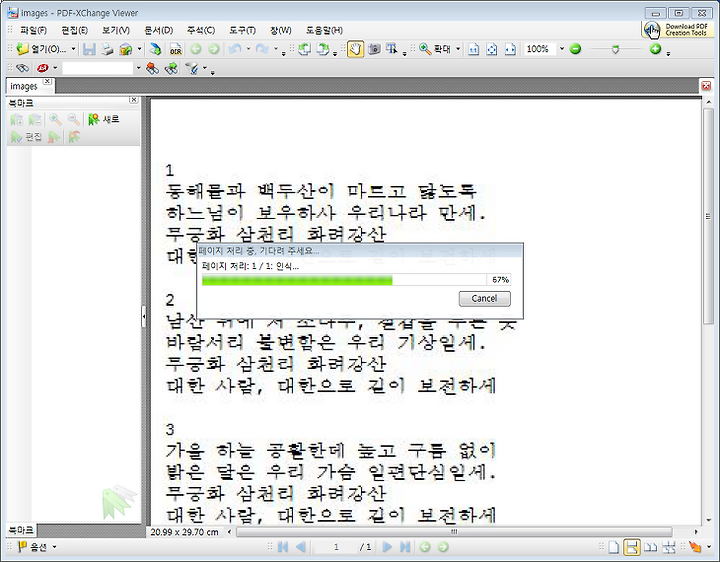Run the OCR page tool
The height and width of the screenshot is (562, 720).
175,49
